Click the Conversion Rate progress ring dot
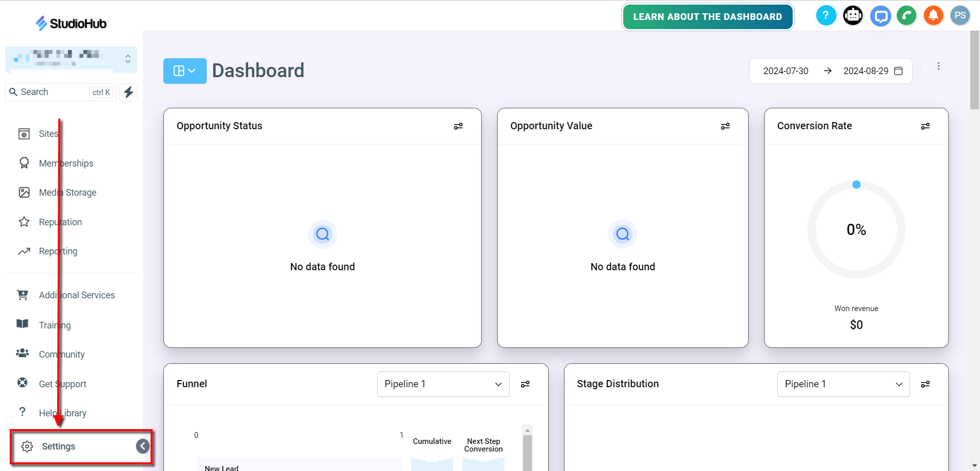Viewport: 980px width, 471px height. [856, 184]
